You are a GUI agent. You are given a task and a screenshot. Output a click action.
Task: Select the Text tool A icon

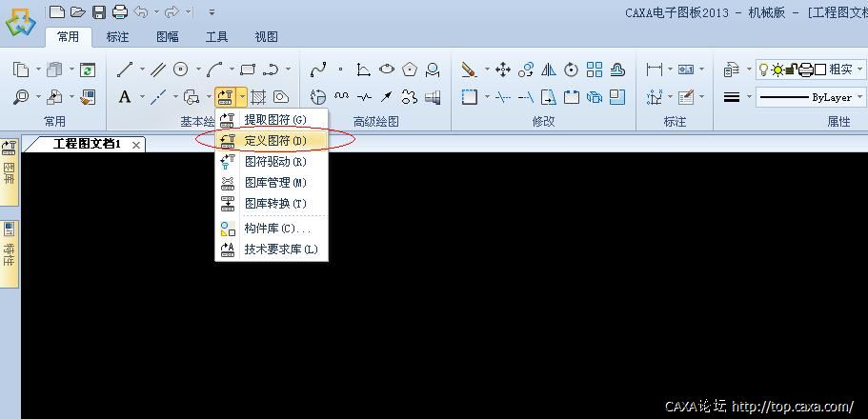(x=125, y=97)
